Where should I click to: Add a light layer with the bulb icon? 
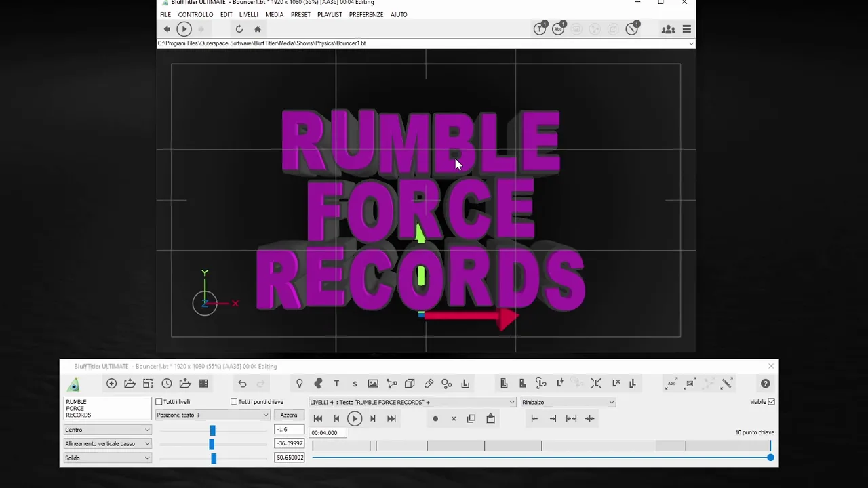coord(300,384)
